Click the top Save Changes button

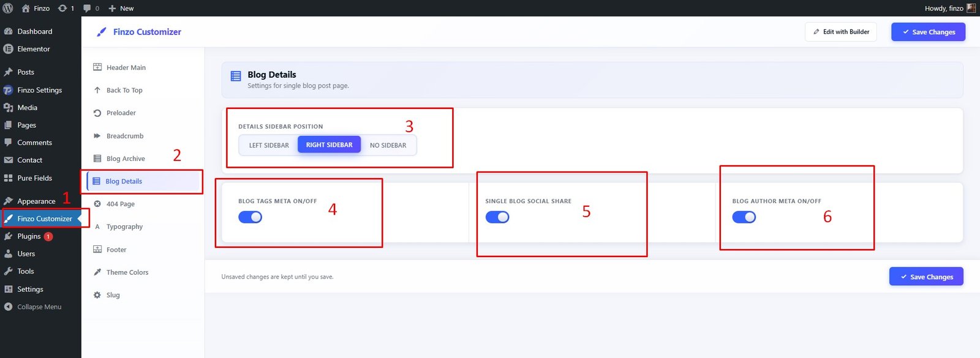(929, 32)
